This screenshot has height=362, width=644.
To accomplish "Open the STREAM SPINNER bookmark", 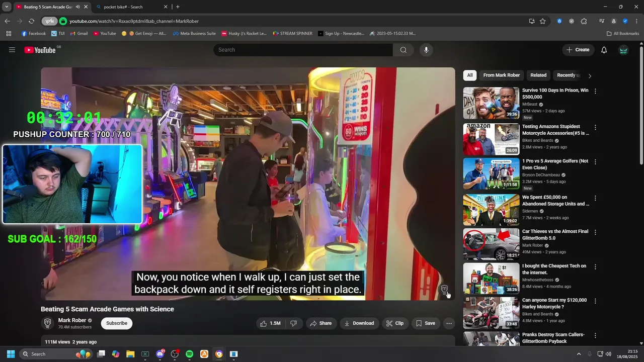I will pos(293,34).
